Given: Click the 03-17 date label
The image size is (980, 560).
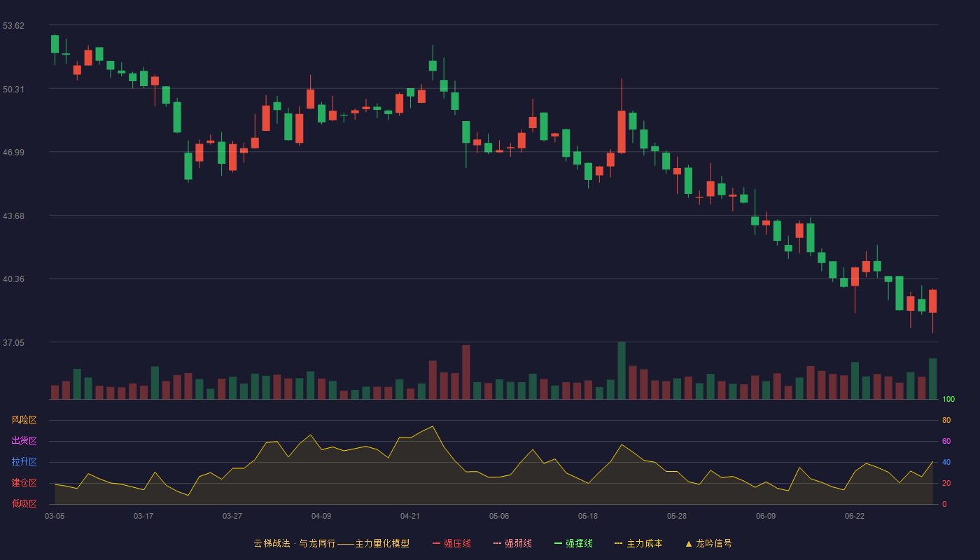Looking at the screenshot, I should [x=143, y=516].
